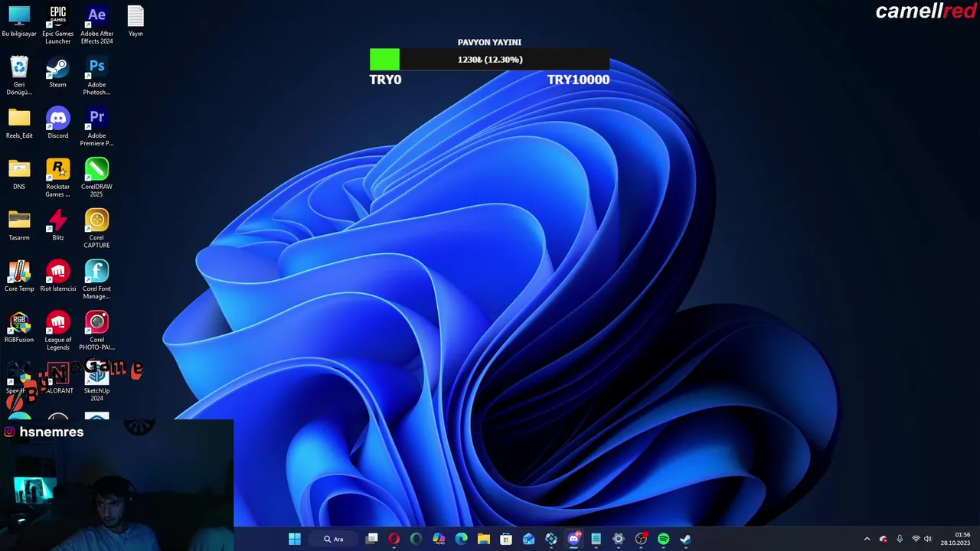The width and height of the screenshot is (980, 551).
Task: Select the Steam shortcut on the desktop
Action: (58, 73)
